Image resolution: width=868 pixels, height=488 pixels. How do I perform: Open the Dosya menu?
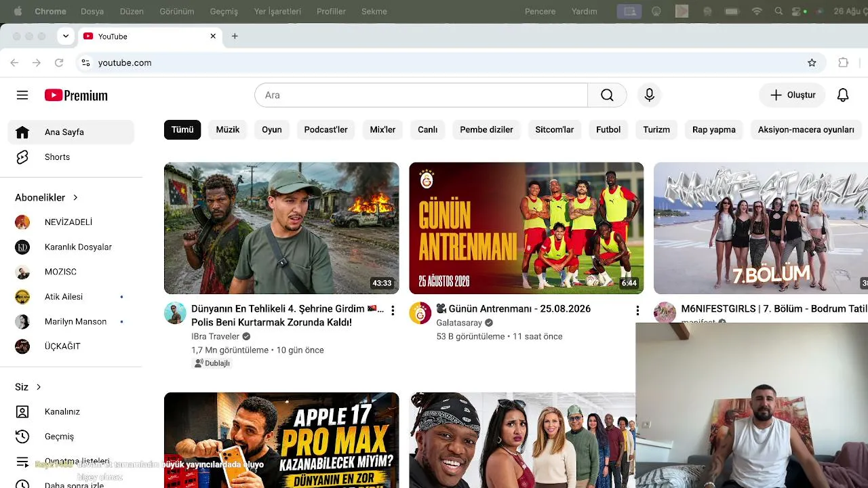pos(92,12)
